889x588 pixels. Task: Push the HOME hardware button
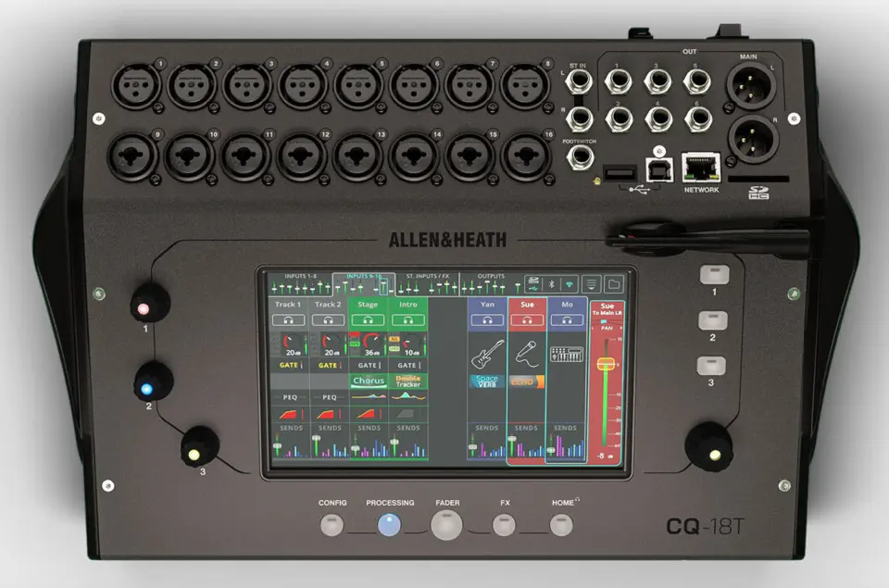click(x=561, y=525)
